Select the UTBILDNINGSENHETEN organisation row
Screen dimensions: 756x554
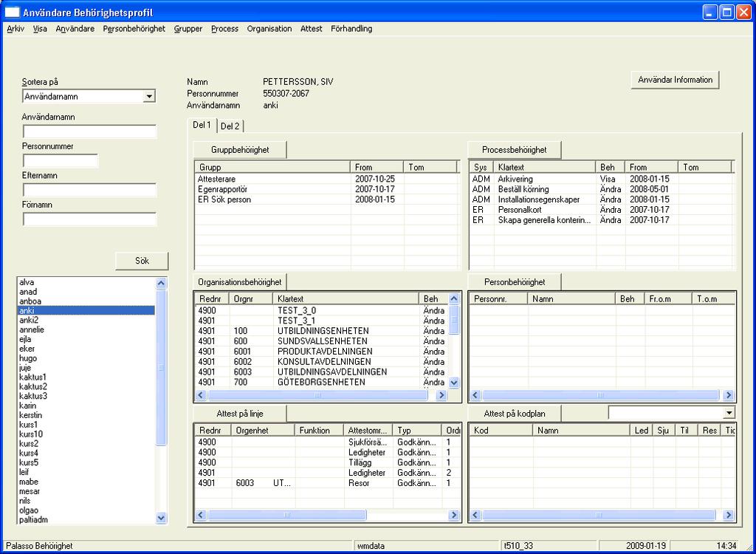pyautogui.click(x=321, y=331)
